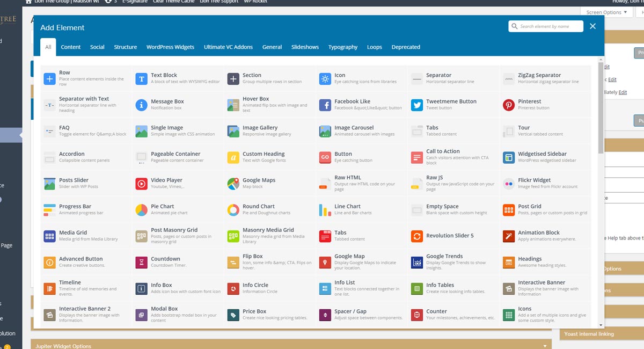Select the Image Carousel icon

pos(325,132)
